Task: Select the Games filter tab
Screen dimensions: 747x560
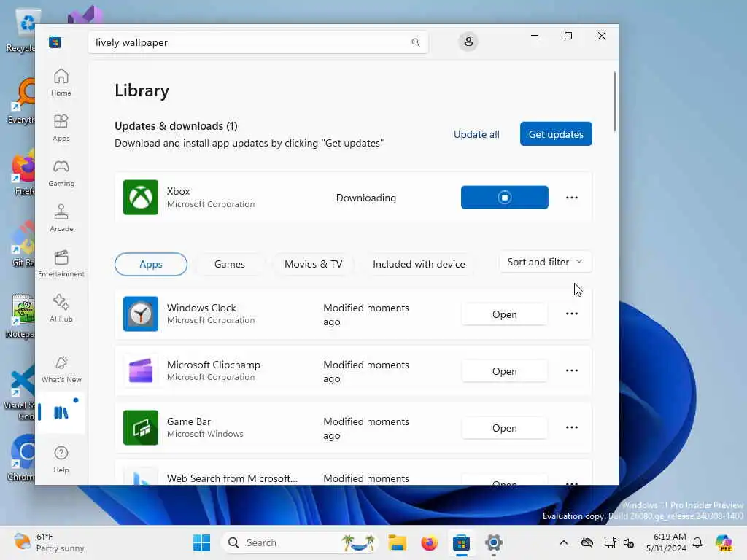Action: point(229,264)
